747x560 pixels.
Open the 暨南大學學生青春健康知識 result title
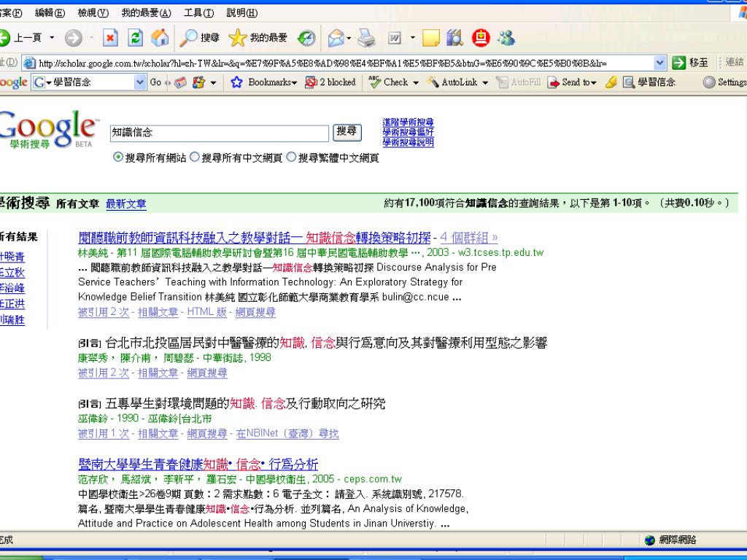tap(198, 464)
